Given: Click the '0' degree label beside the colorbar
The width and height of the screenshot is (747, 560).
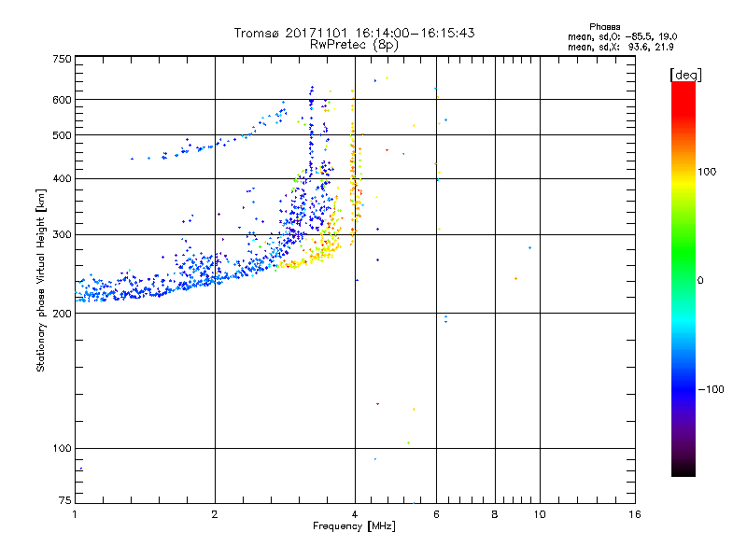Looking at the screenshot, I should 700,281.
